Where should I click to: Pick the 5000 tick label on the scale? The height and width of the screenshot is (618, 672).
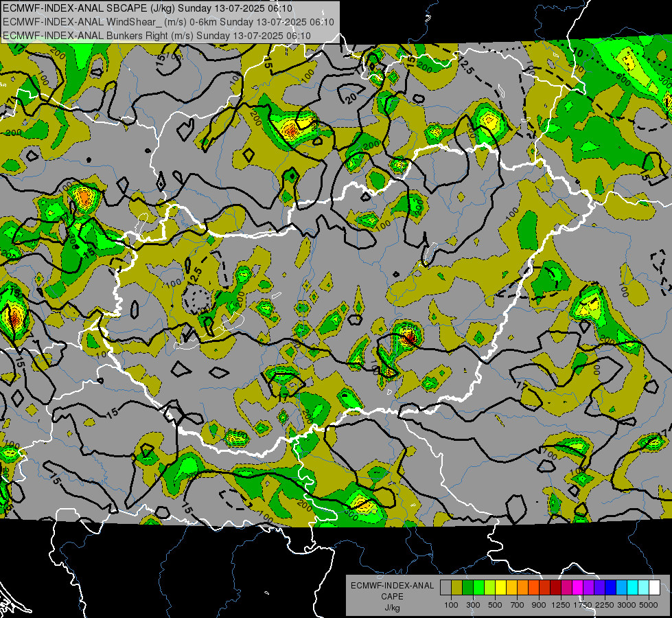649,605
